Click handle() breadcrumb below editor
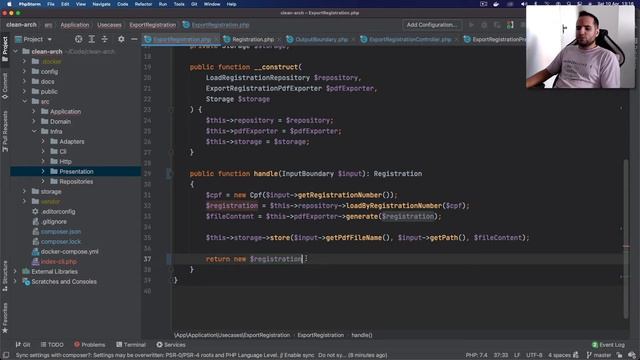This screenshot has height=360, width=640. 362,335
